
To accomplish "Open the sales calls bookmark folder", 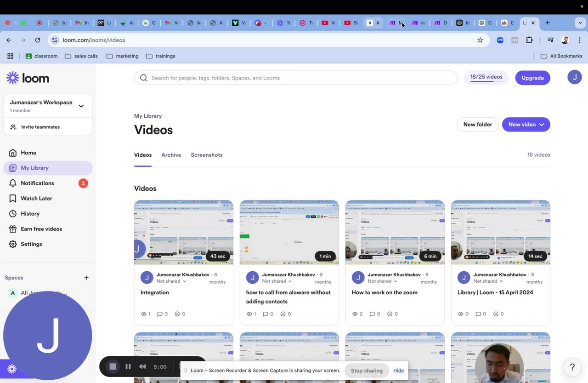I will [x=81, y=56].
